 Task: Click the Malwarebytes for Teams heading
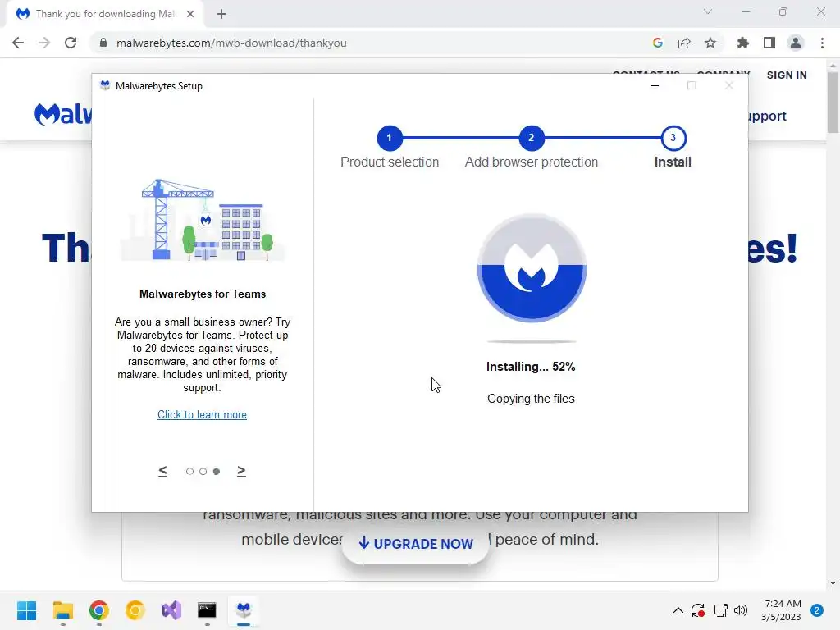(x=203, y=294)
